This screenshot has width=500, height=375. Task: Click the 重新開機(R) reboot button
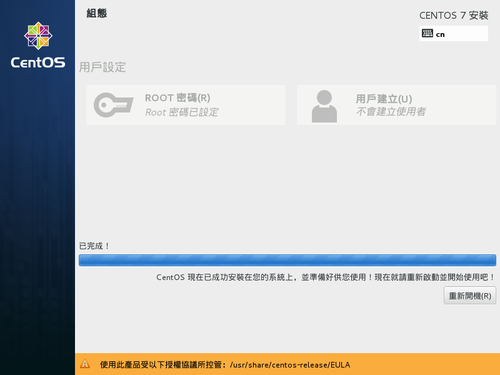pyautogui.click(x=470, y=296)
